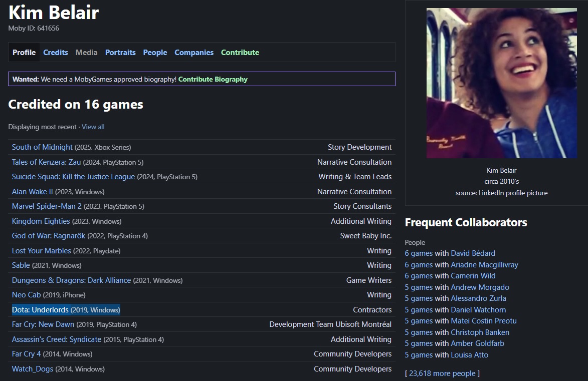The height and width of the screenshot is (381, 588).
Task: Open collaborator Ariadne Macgillivray's page
Action: tap(485, 264)
